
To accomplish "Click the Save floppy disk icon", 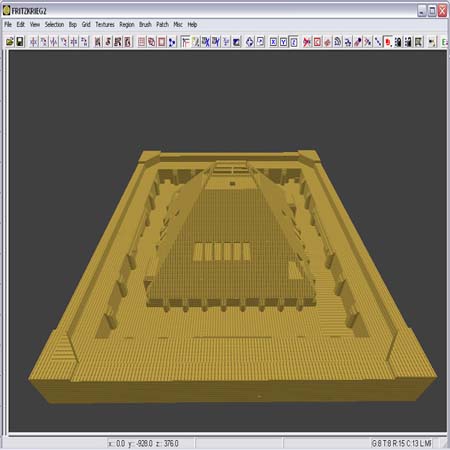I will click(x=20, y=42).
